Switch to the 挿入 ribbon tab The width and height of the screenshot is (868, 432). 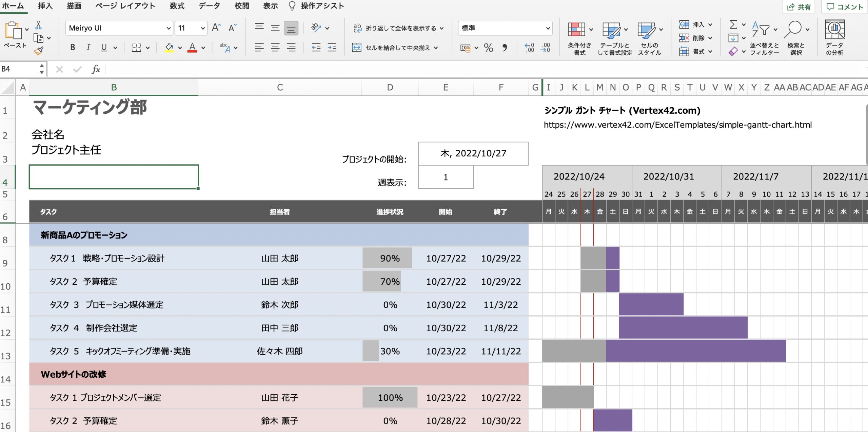[45, 6]
